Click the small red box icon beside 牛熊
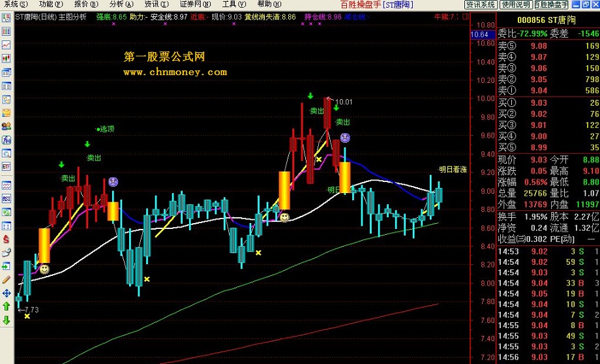The height and width of the screenshot is (364, 600). click(x=465, y=16)
